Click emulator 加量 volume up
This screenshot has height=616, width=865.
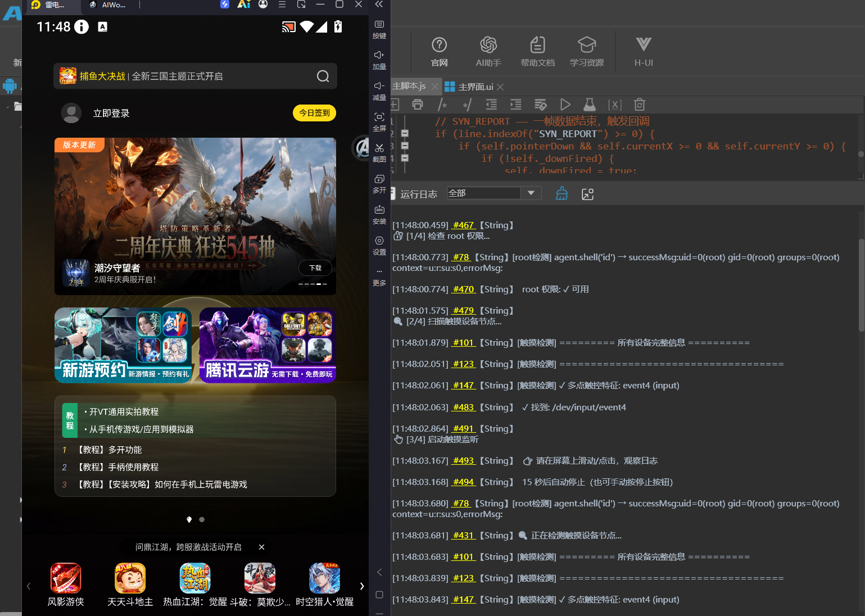click(x=379, y=60)
